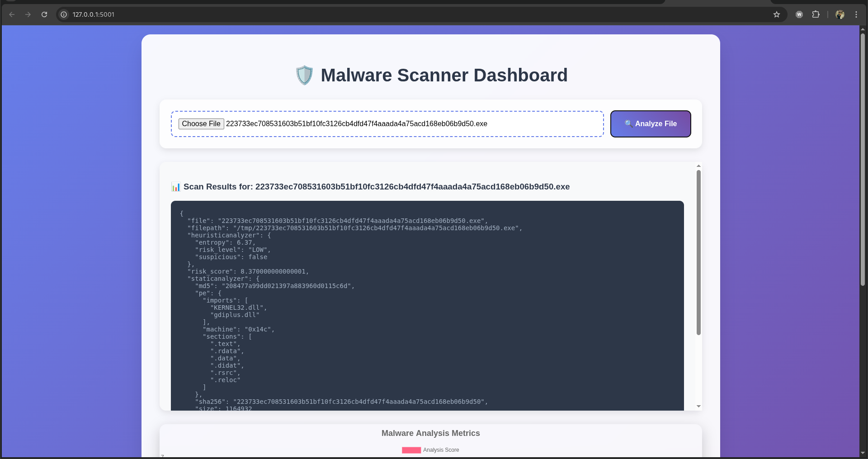Click the Scan Results heading text

(377, 187)
